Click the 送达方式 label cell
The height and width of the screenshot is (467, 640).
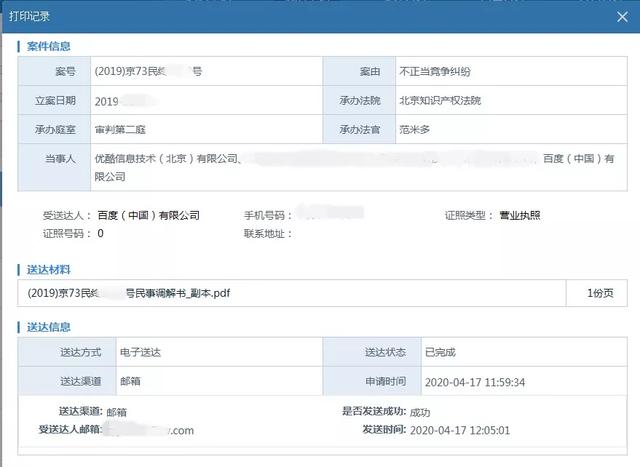click(67, 352)
